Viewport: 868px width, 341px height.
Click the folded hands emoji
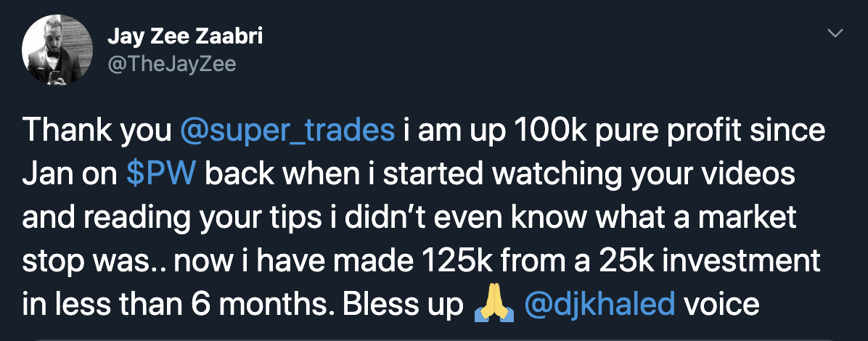(494, 305)
